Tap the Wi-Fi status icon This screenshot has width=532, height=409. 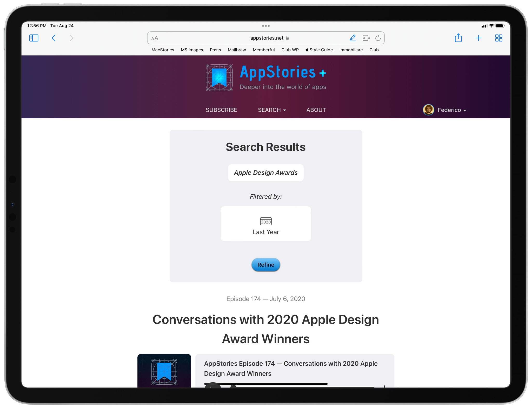click(491, 26)
